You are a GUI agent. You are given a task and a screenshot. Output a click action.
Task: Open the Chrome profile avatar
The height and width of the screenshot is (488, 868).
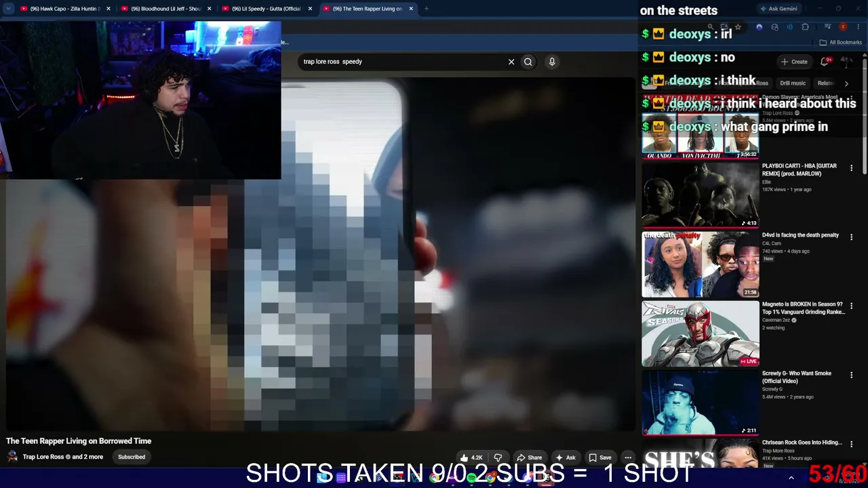(843, 27)
